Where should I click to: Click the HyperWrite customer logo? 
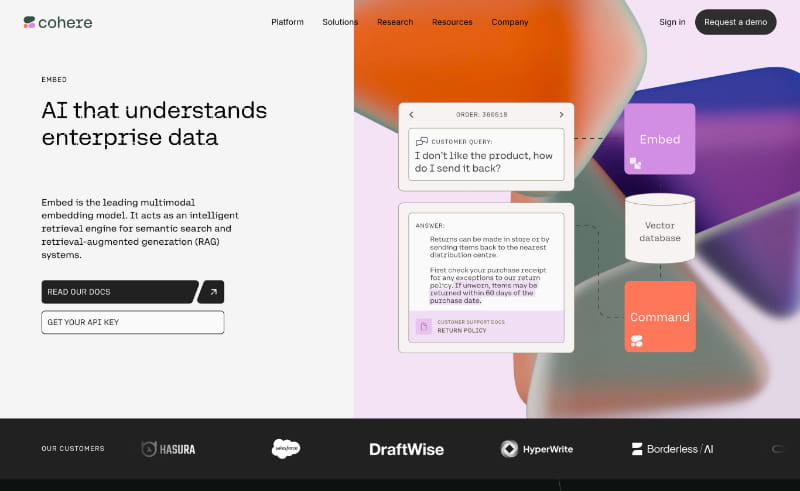click(536, 449)
